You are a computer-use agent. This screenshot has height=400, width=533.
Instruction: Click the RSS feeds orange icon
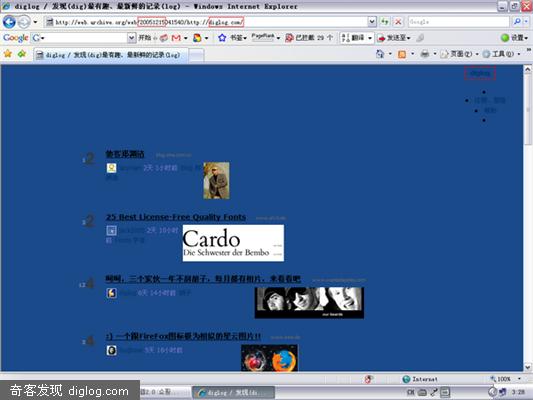[402, 54]
